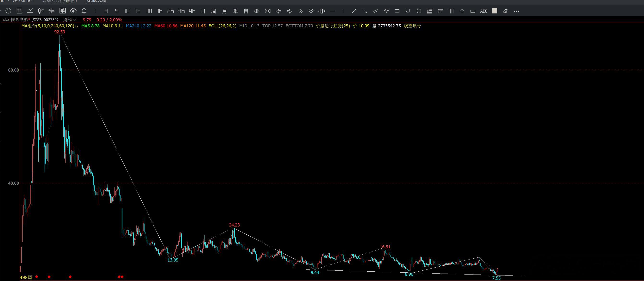The width and height of the screenshot is (644, 281).
Task: Select the rectangle drawing tool
Action: 397,11
